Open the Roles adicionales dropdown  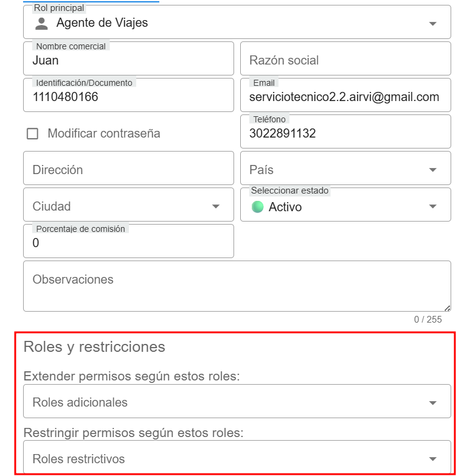[x=237, y=402]
